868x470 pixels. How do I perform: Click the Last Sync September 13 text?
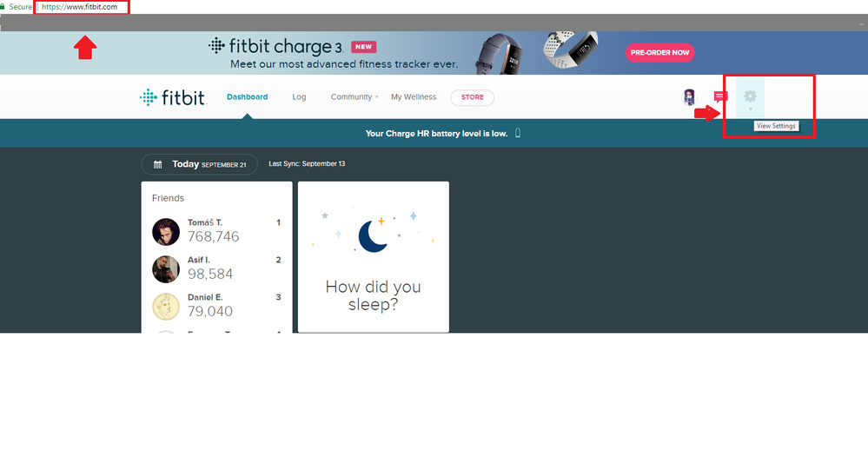tap(307, 164)
